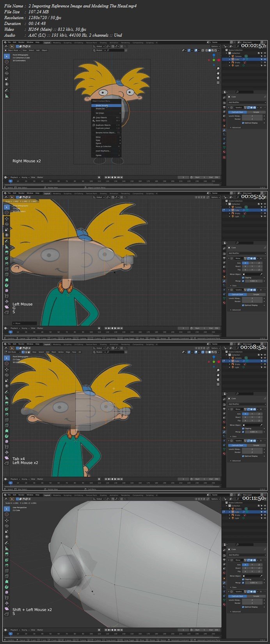Toggle Clipping checkbox in the 00:05:55 frame

point(243,278)
